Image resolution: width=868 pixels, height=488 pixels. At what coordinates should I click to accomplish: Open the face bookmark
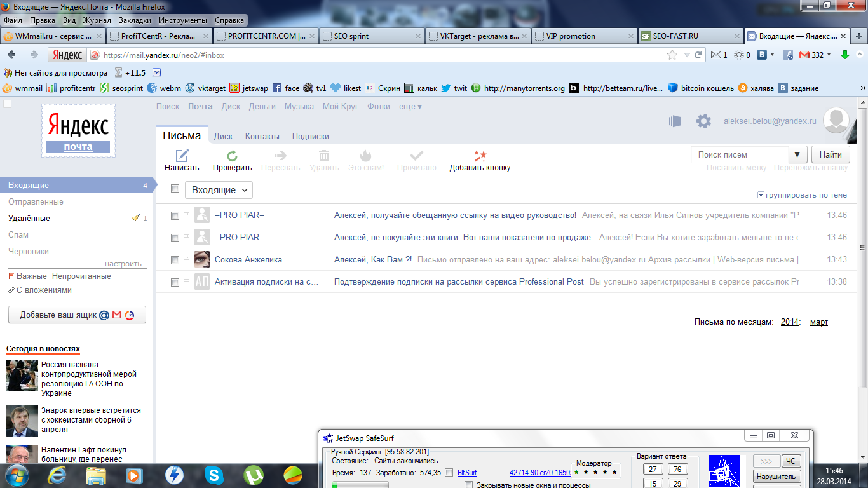pos(286,88)
